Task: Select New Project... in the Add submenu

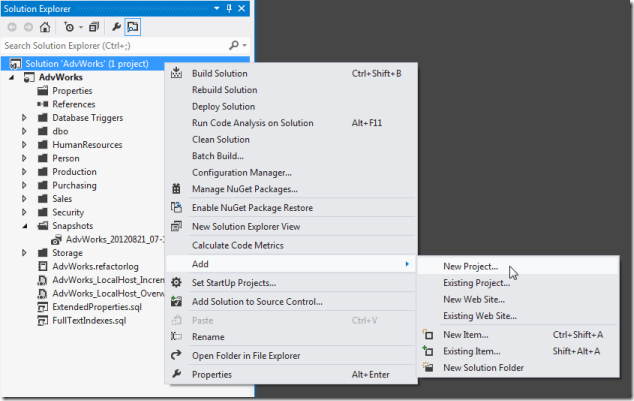Action: (470, 266)
